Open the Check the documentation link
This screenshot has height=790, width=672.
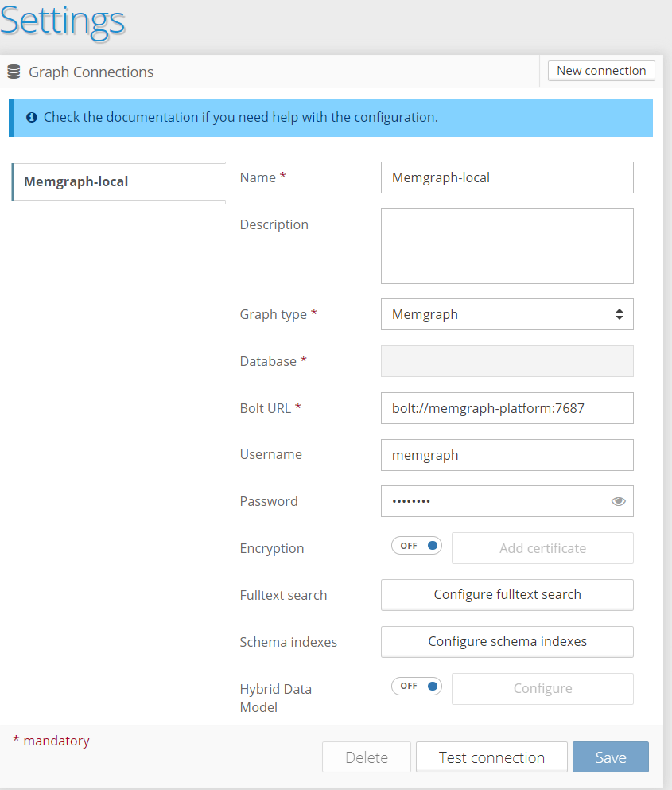121,117
